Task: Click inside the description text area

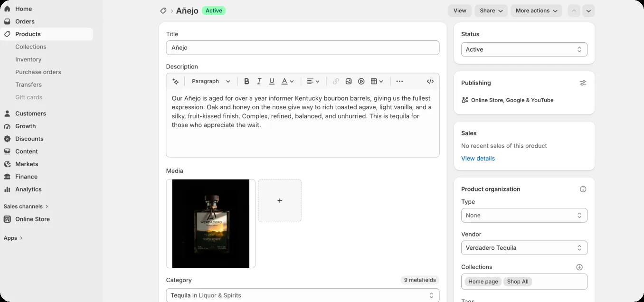Action: (x=303, y=123)
